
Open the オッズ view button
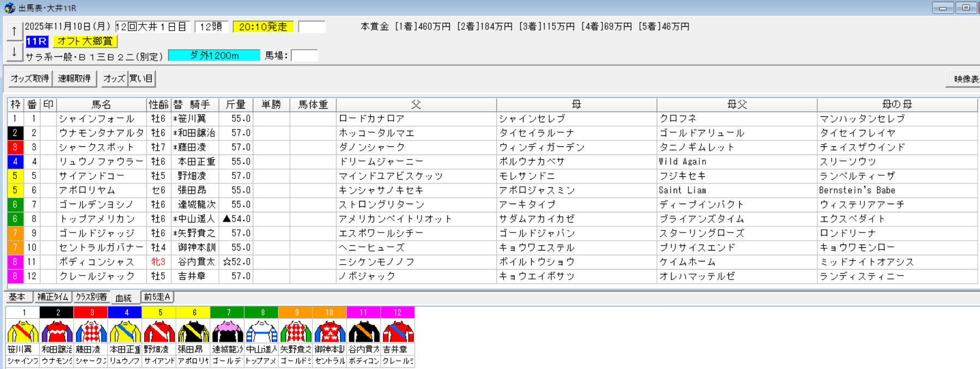click(x=114, y=79)
